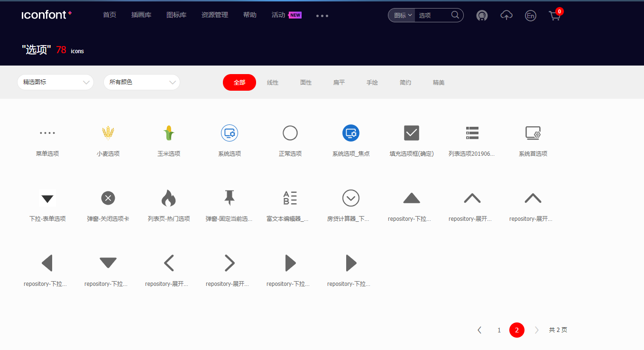Open the 资源管理 navigation item
The image size is (644, 350).
click(x=215, y=15)
